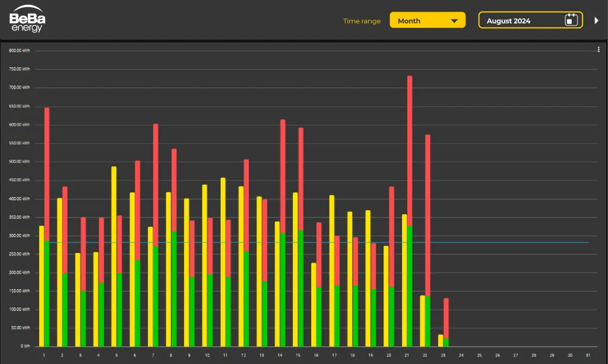Image resolution: width=608 pixels, height=364 pixels.
Task: Open the calendar icon in date field
Action: (x=571, y=20)
